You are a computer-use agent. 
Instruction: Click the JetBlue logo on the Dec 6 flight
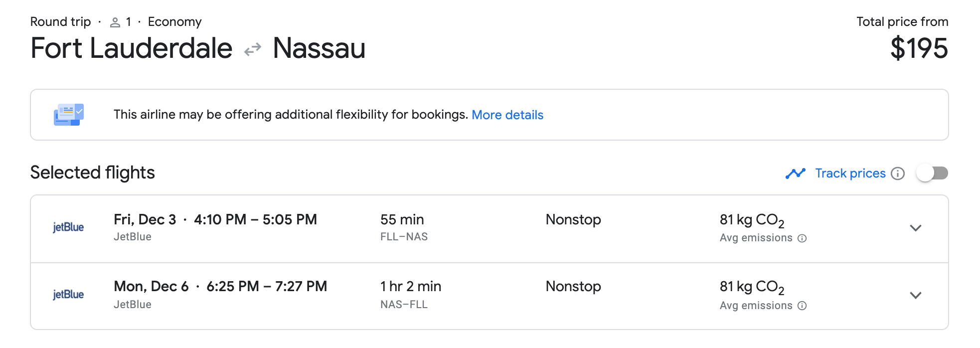[x=68, y=295]
